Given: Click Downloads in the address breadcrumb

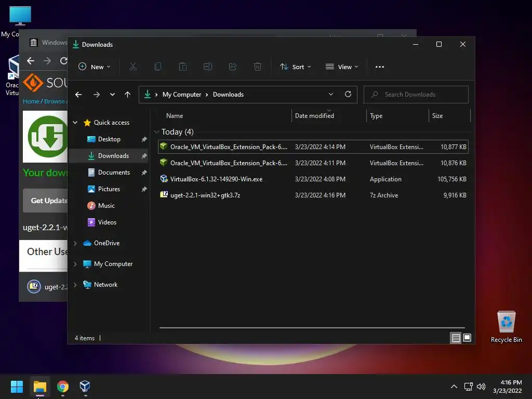Looking at the screenshot, I should (228, 95).
